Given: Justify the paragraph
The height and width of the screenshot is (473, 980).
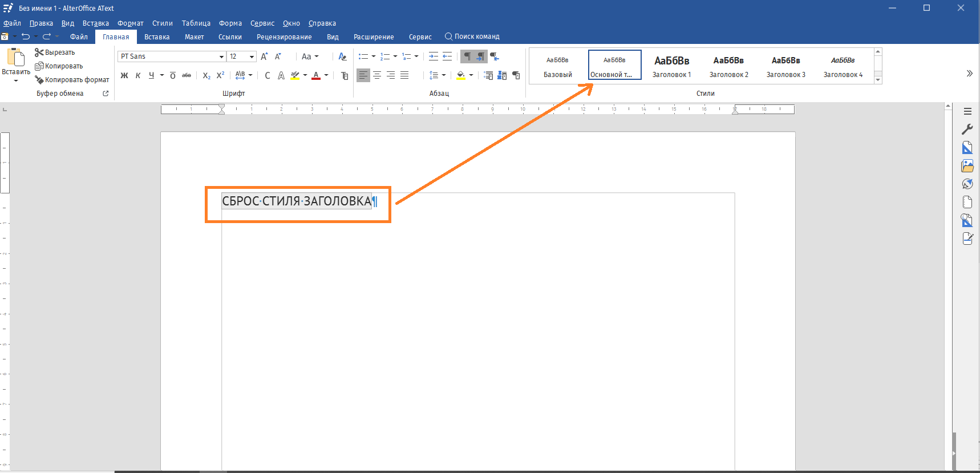Looking at the screenshot, I should click(404, 75).
